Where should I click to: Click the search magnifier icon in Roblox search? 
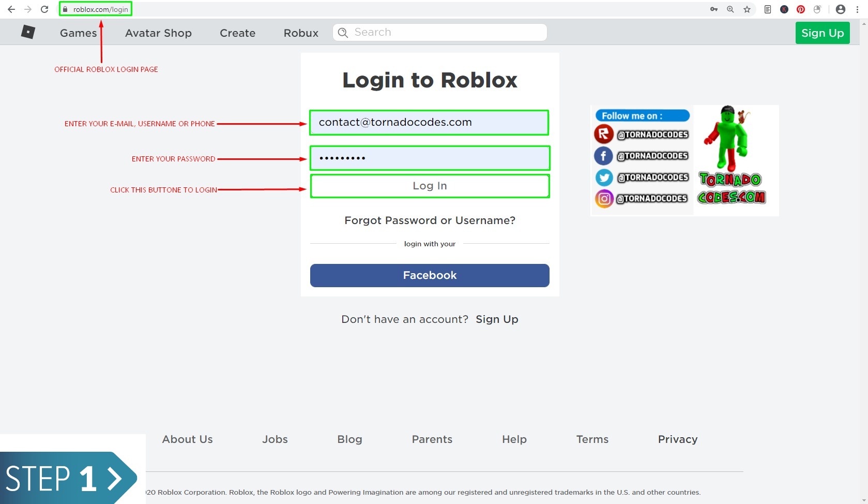343,33
